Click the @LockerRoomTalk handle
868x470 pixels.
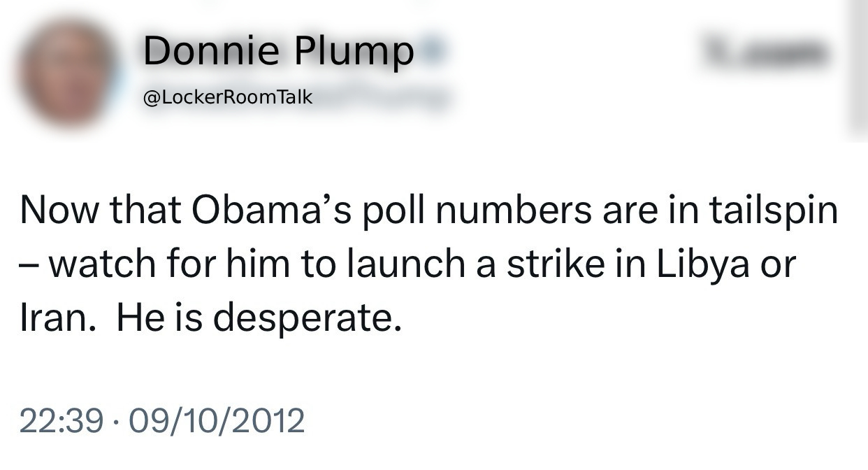pos(227,97)
